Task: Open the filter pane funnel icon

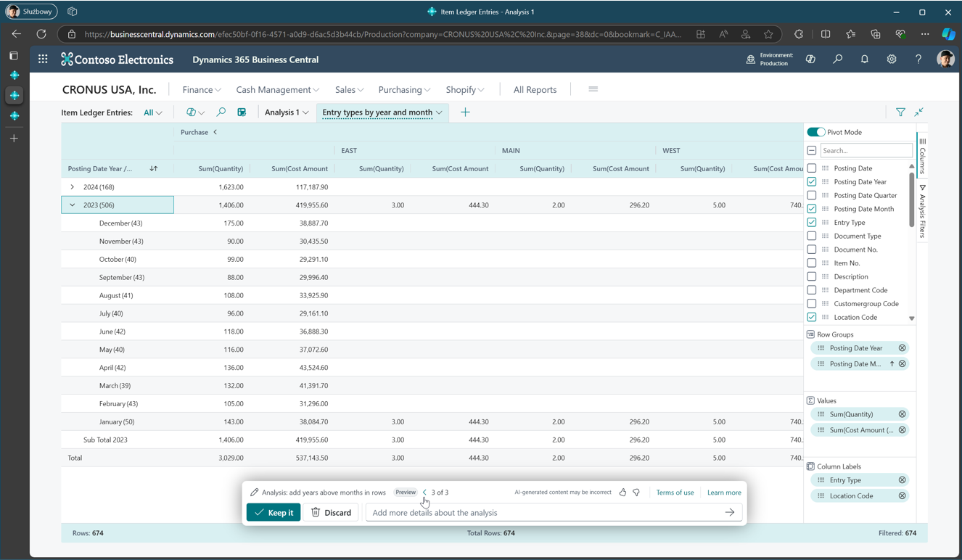Action: click(x=900, y=112)
